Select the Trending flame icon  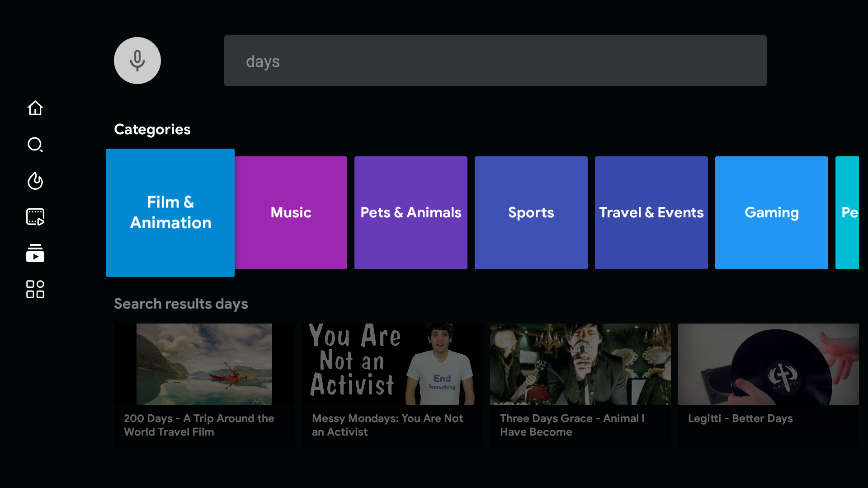[x=35, y=181]
